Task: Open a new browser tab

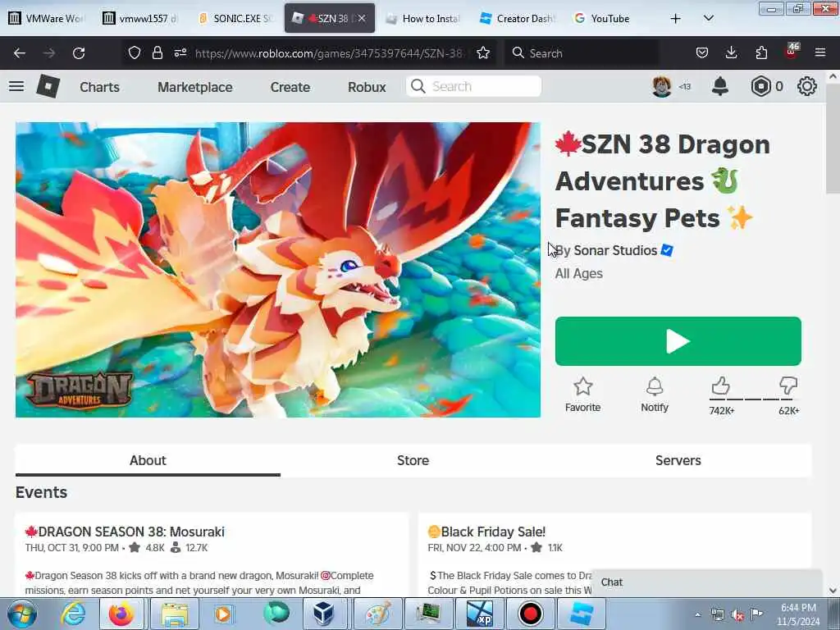Action: tap(676, 19)
